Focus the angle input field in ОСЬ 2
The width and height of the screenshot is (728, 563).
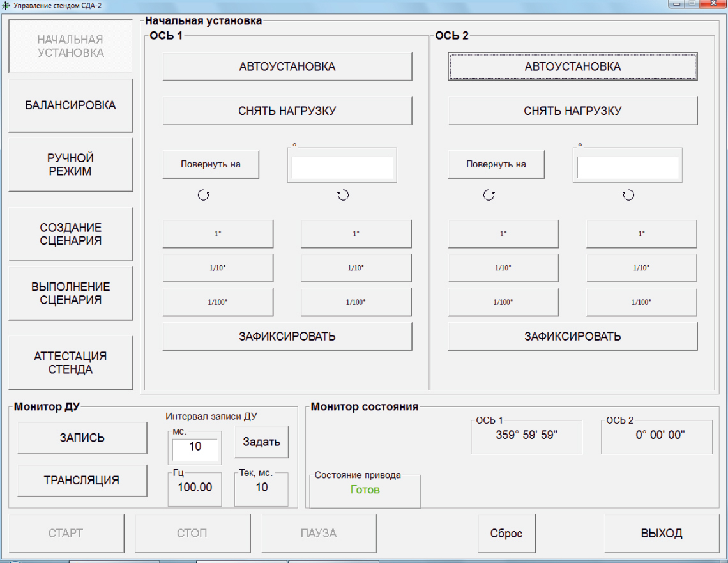[627, 168]
